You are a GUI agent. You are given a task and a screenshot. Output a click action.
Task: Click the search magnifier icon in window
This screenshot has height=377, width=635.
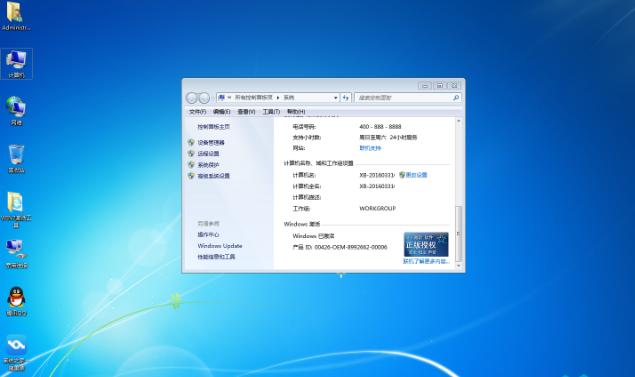click(x=456, y=98)
